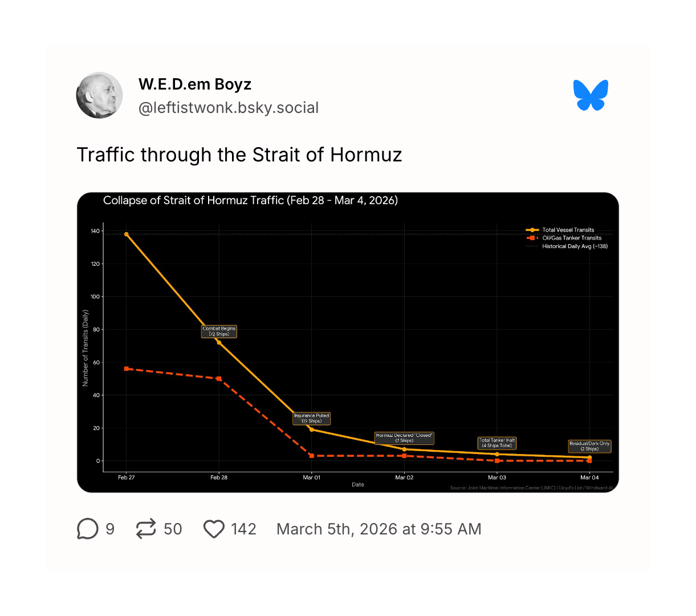Open the @leftistwonk.bsky.social handle link
The image size is (696, 616).
[x=228, y=108]
